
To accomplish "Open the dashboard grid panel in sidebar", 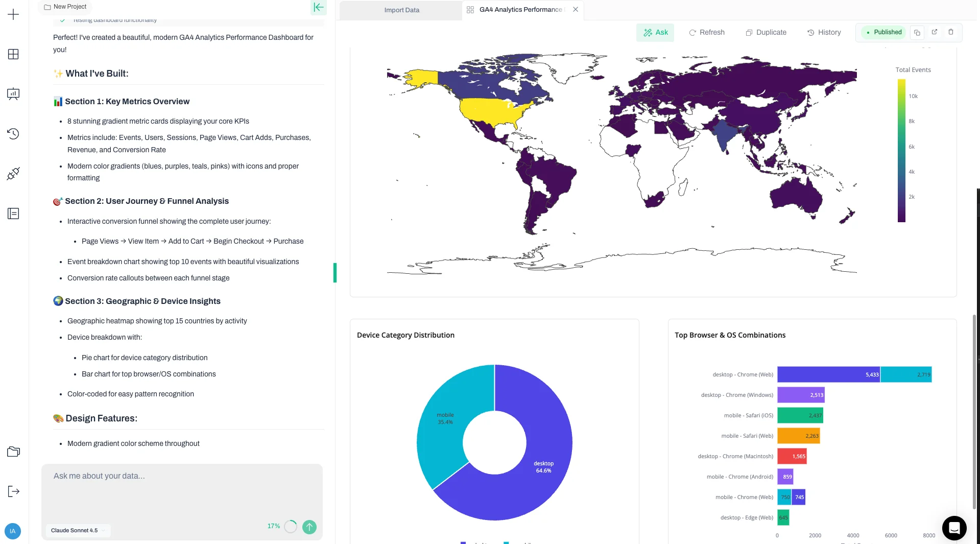I will click(13, 54).
